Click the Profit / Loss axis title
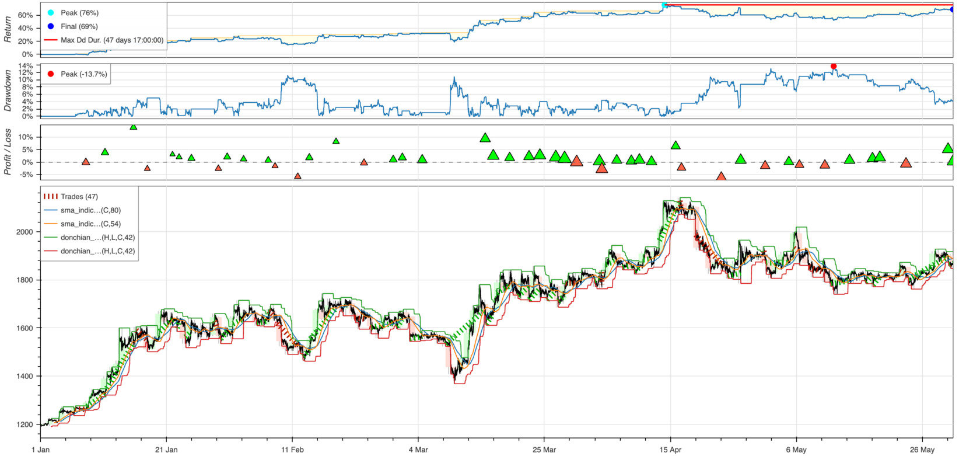This screenshot has width=980, height=456. coord(8,153)
